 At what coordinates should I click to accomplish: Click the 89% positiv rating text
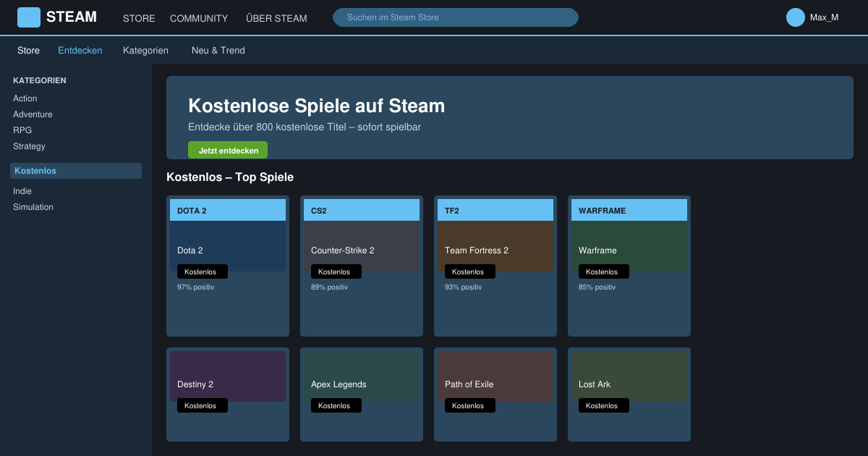pyautogui.click(x=329, y=287)
